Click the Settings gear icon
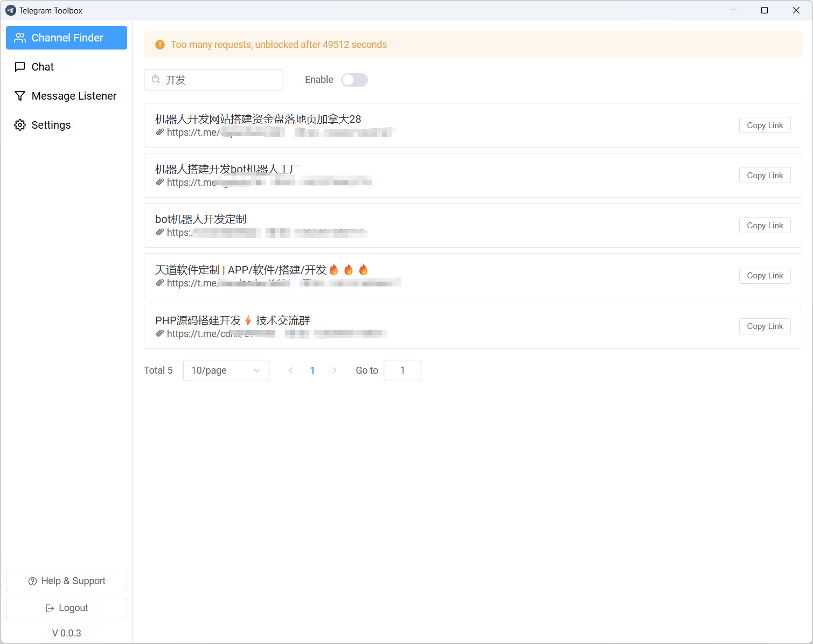The height and width of the screenshot is (644, 813). (x=20, y=125)
